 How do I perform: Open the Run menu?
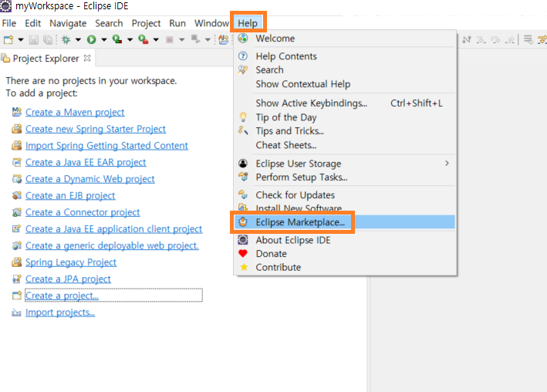(x=177, y=23)
